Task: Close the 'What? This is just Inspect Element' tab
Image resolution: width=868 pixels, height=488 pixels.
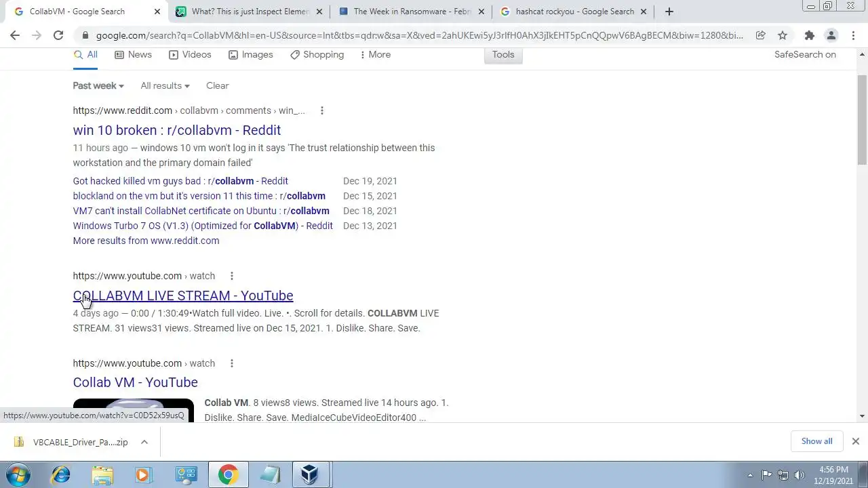Action: pos(319,12)
